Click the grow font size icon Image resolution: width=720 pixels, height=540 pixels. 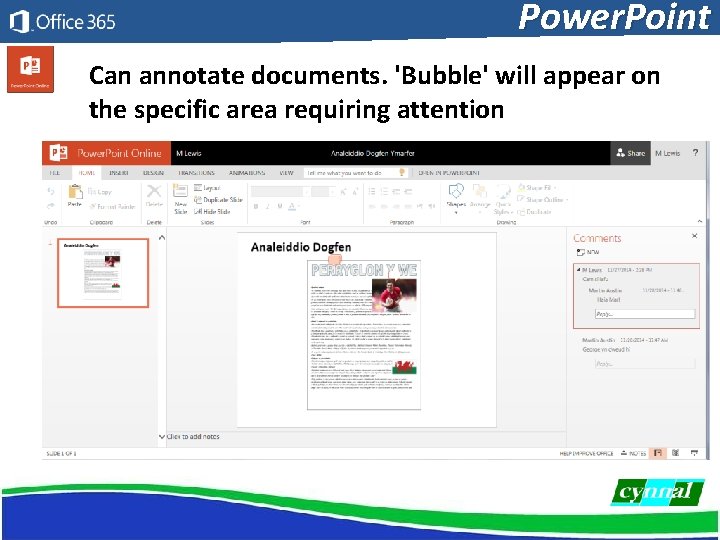coord(343,191)
